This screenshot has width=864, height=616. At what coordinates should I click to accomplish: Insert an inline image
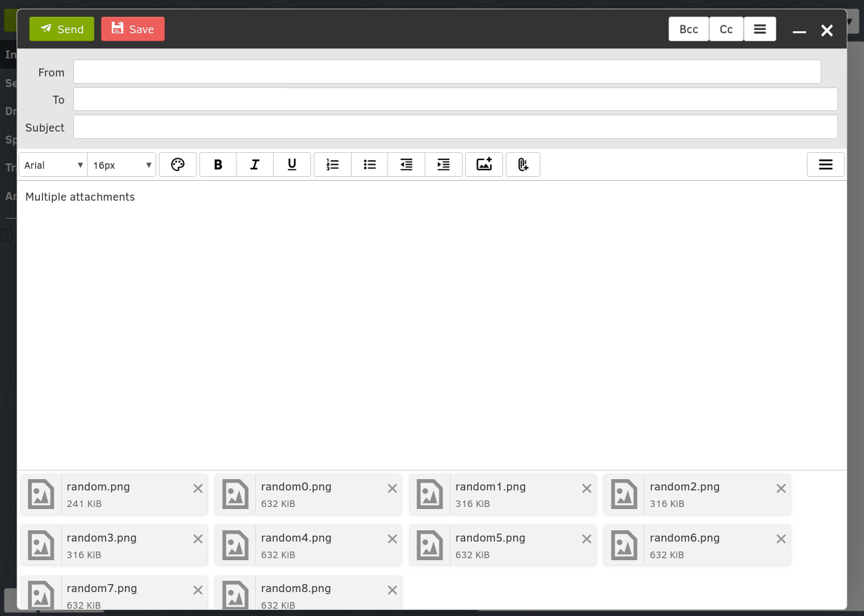(484, 165)
